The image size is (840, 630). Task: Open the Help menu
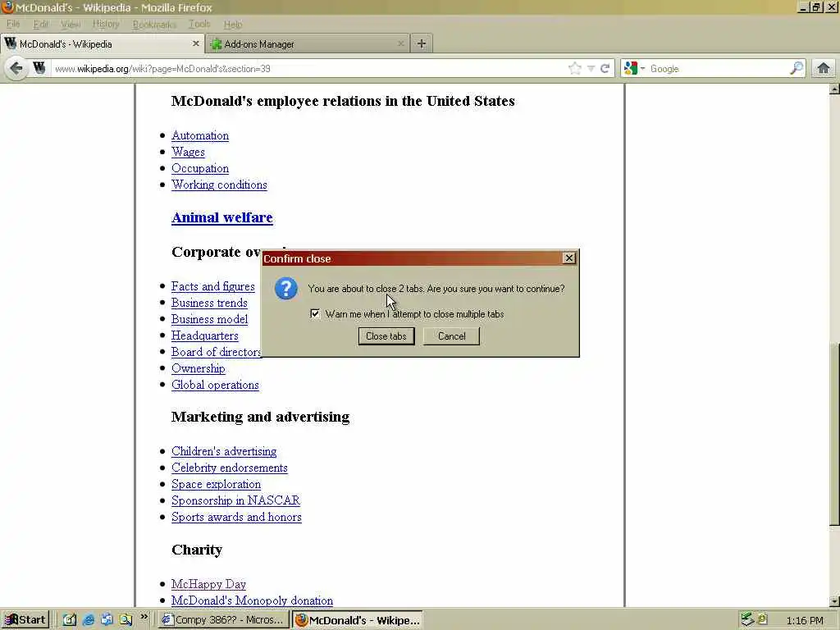click(233, 24)
